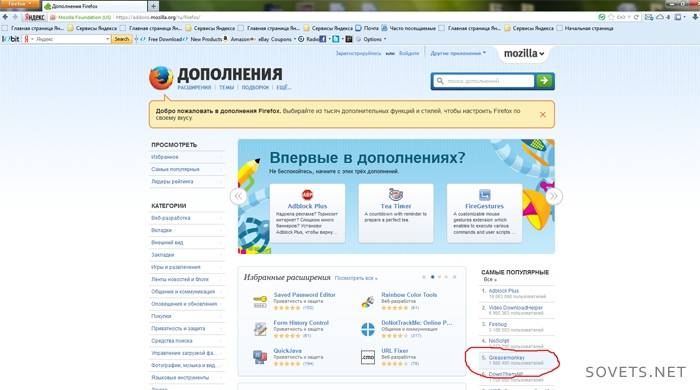Viewport: 700px width, 390px height.
Task: Click URL Fixer .cmo icon
Action: [x=368, y=357]
